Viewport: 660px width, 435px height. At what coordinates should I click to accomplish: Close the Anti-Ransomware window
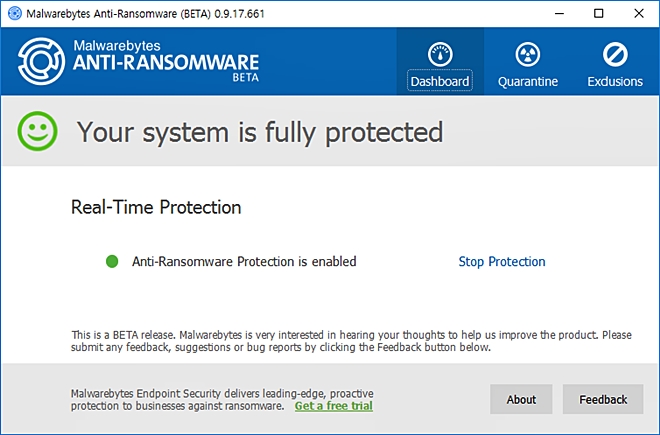(x=639, y=13)
